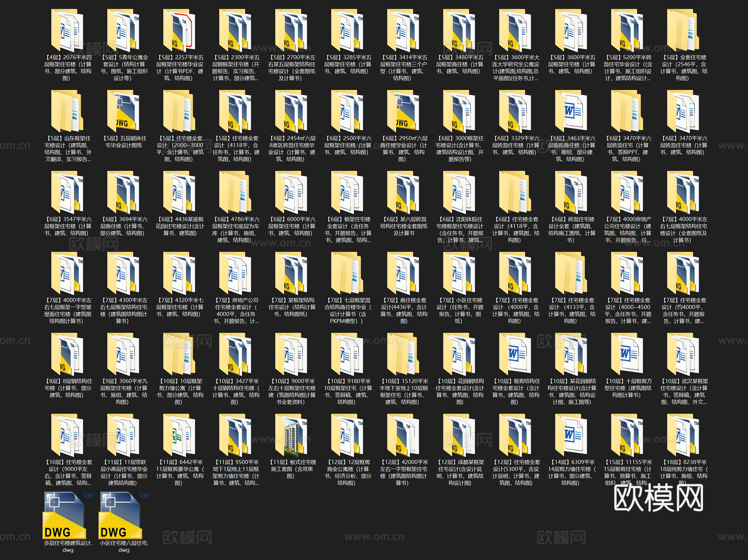The image size is (748, 560).
Task: Open the 【10层】10层框架剪力墙公寓 folder icon
Action: pos(180,355)
